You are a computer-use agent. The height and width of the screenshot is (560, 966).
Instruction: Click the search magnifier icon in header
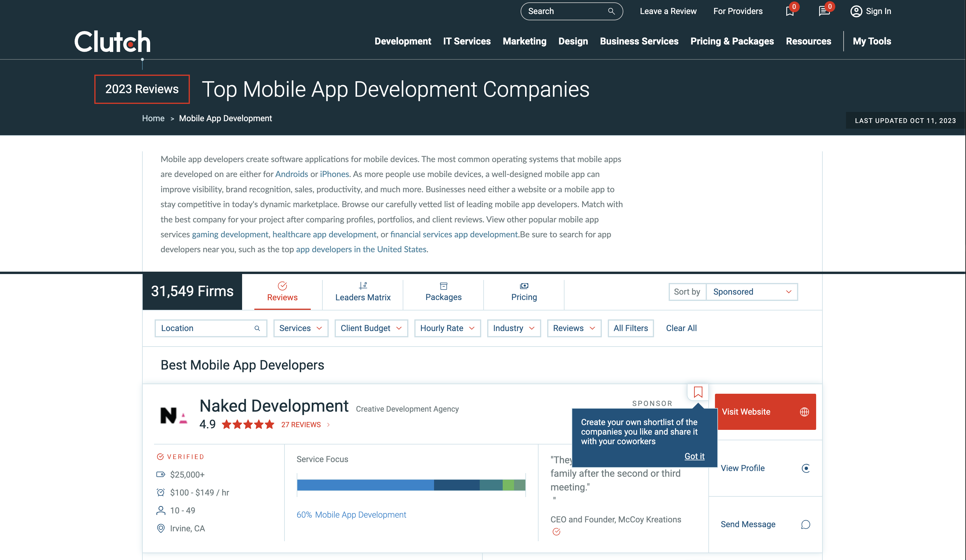[x=611, y=11]
